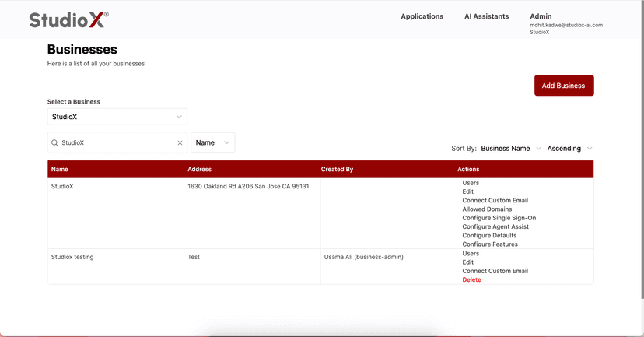Screen dimensions: 644x337
Task: Click the StudioX logo
Action: pos(68,19)
